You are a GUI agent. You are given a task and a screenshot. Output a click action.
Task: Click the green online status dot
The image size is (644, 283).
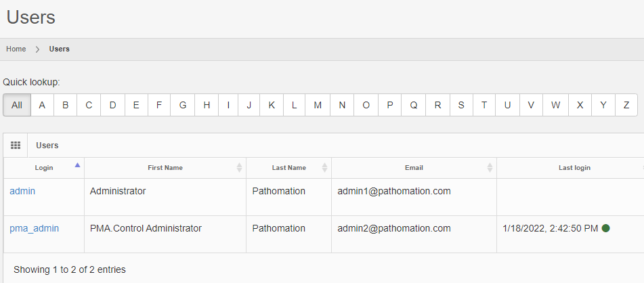(x=606, y=228)
